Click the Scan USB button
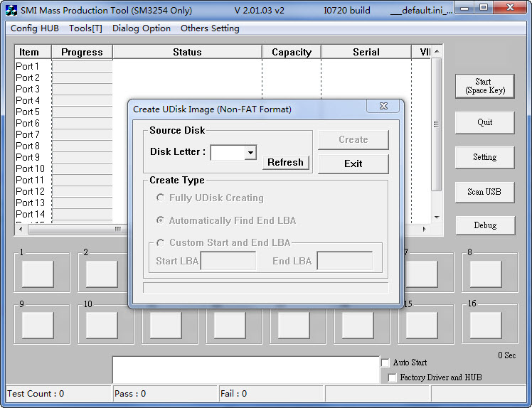Image resolution: width=532 pixels, height=408 pixels. coord(485,192)
